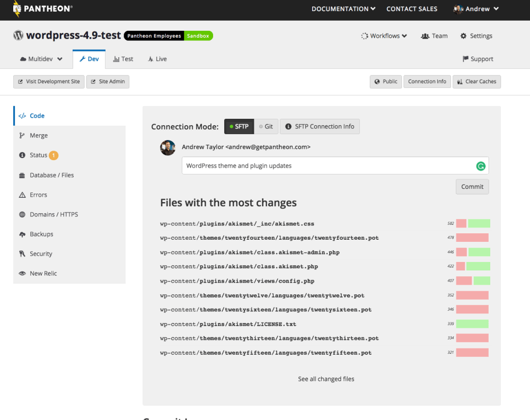Click the Site Admin button
Viewport: 530px width, 420px height.
point(108,82)
